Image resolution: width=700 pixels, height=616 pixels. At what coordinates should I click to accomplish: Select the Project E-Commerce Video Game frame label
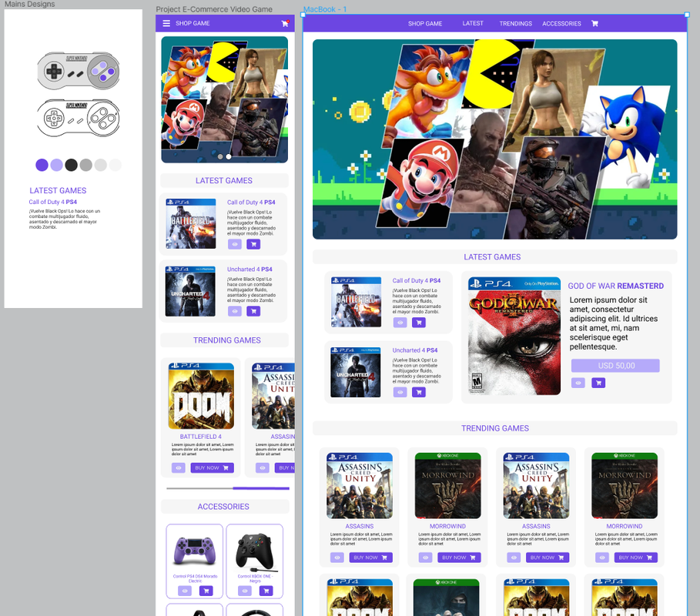pos(214,9)
